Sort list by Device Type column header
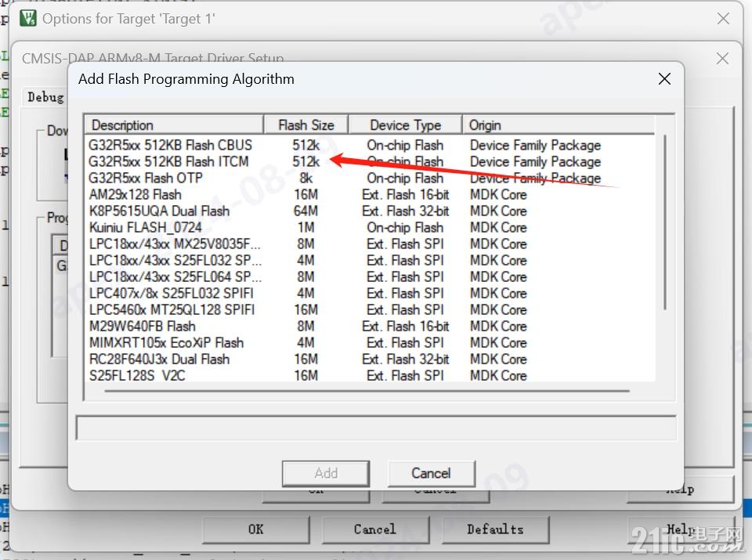The image size is (752, 560). coord(405,125)
